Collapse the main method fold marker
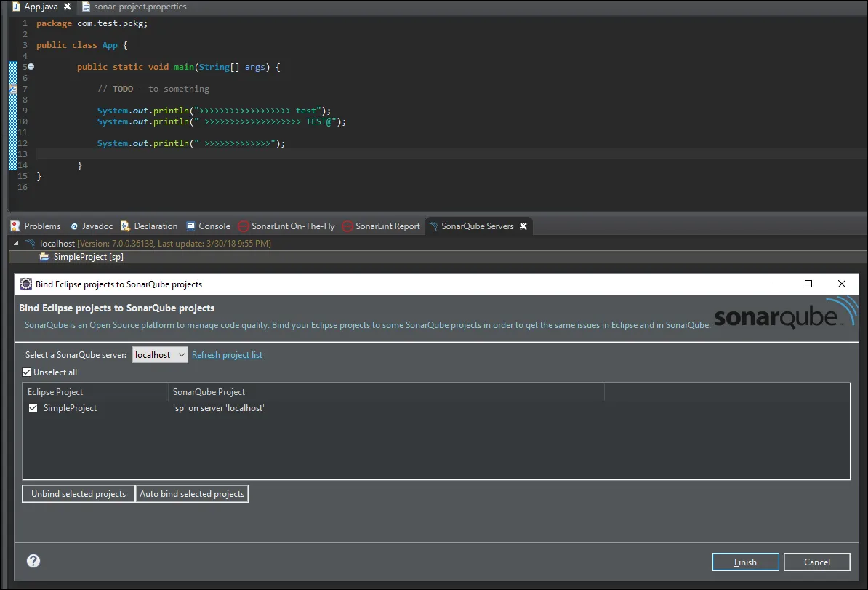Image resolution: width=868 pixels, height=590 pixels. click(31, 67)
